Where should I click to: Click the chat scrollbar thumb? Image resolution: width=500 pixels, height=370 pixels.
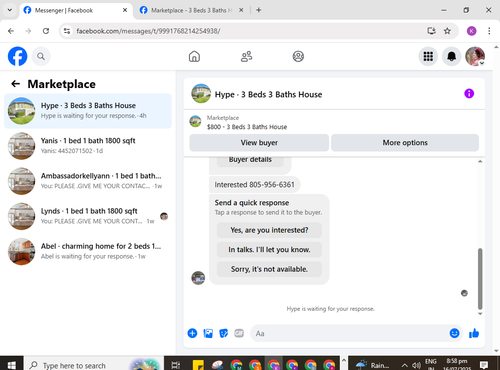coord(480,279)
